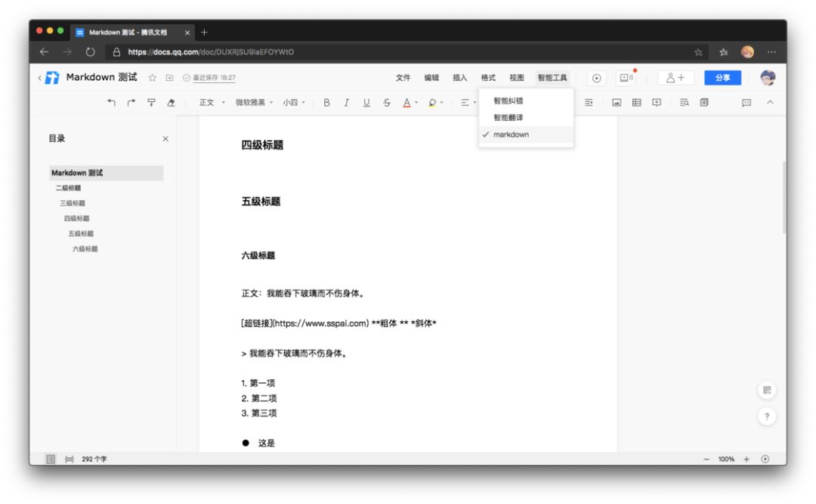Jump to 三级标题 in outline
Viewport: 816px width, 504px height.
pos(73,203)
